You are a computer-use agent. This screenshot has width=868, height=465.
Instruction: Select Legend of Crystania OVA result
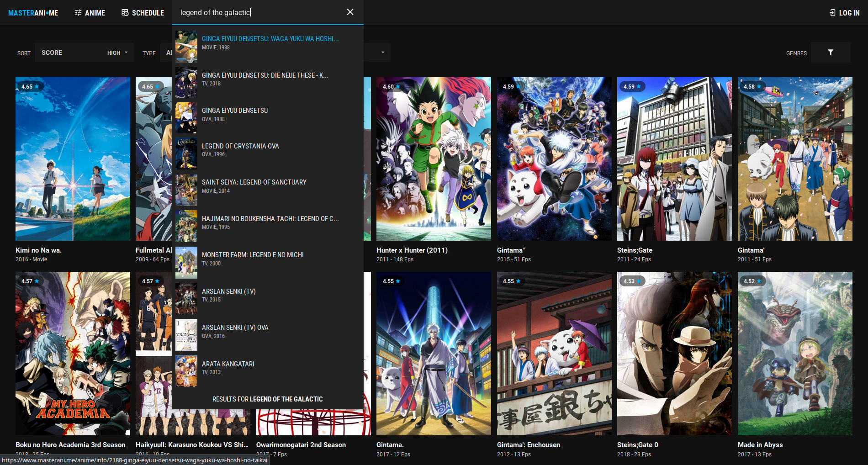[268, 153]
